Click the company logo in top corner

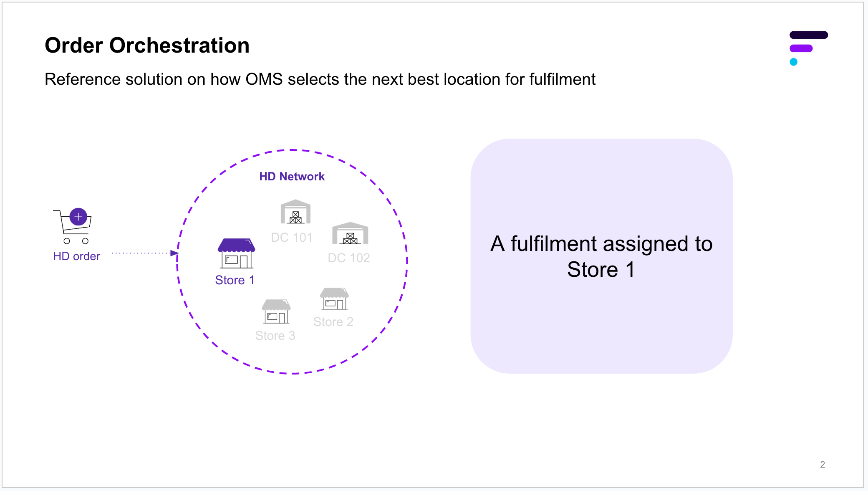808,48
